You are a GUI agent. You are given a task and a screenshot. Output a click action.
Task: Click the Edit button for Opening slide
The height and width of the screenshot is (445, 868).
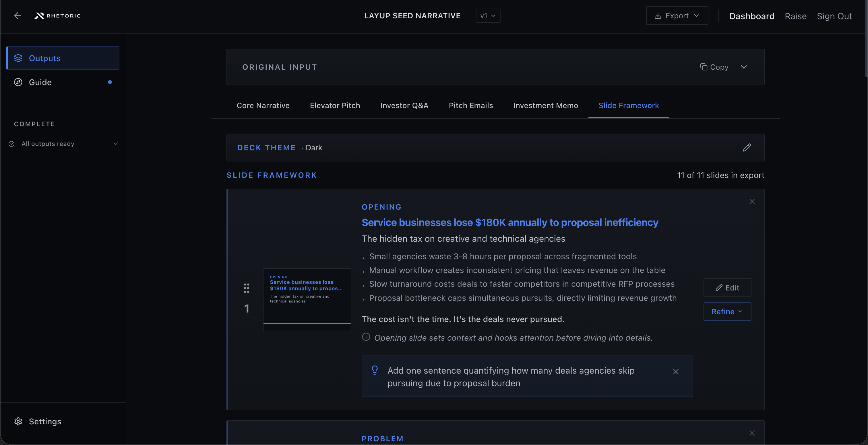(727, 288)
